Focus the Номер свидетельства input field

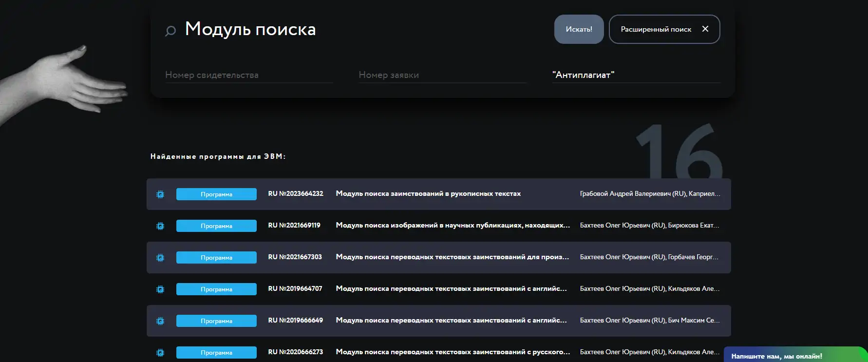(249, 75)
